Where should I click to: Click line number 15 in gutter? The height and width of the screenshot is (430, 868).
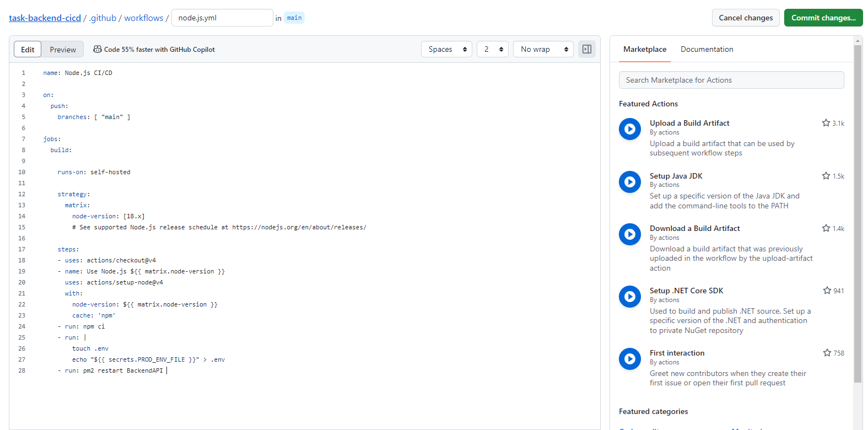pos(21,227)
